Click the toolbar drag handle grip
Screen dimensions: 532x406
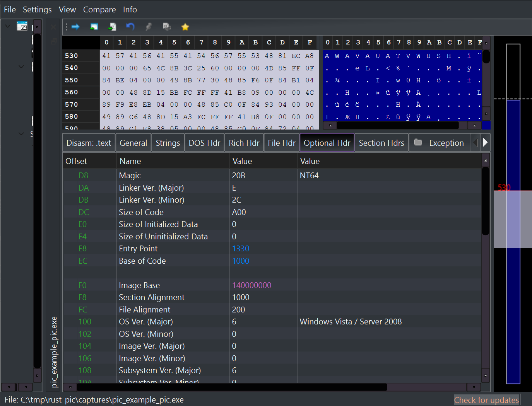pos(67,27)
